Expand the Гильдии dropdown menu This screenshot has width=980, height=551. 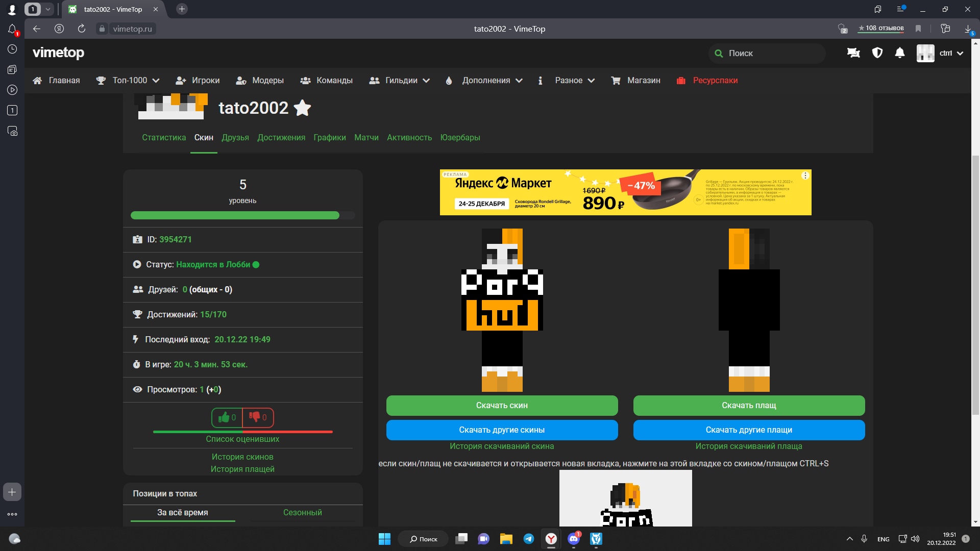click(x=400, y=81)
